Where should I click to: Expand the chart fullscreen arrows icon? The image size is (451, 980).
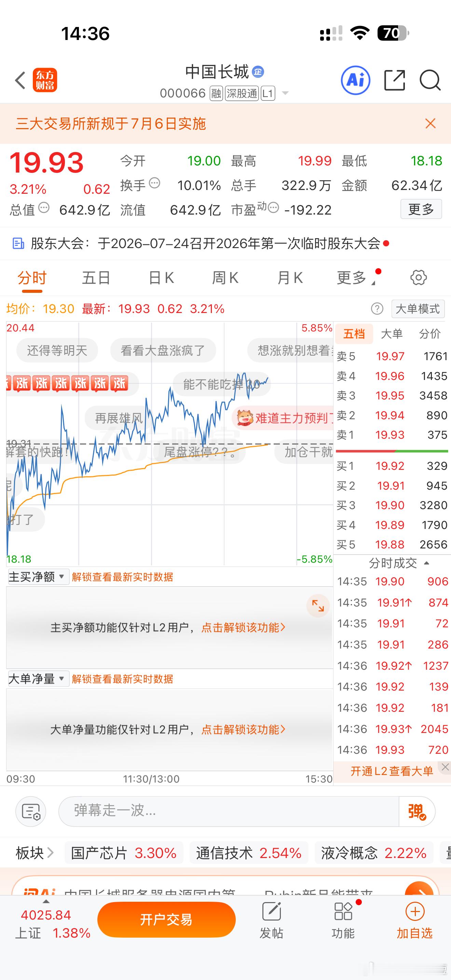pyautogui.click(x=318, y=605)
